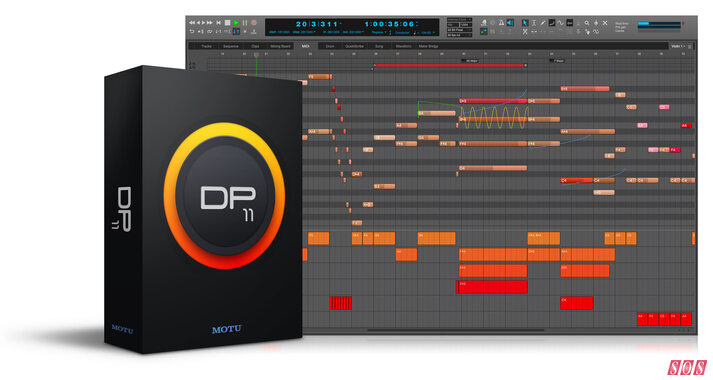
Task: Open the 32 Bit Float format dropdown
Action: click(x=459, y=30)
